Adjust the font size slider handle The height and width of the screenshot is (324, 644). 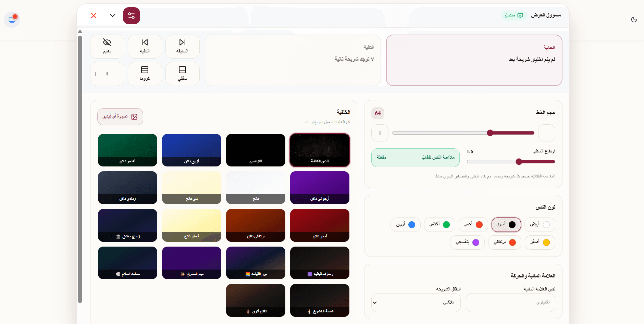click(x=490, y=133)
